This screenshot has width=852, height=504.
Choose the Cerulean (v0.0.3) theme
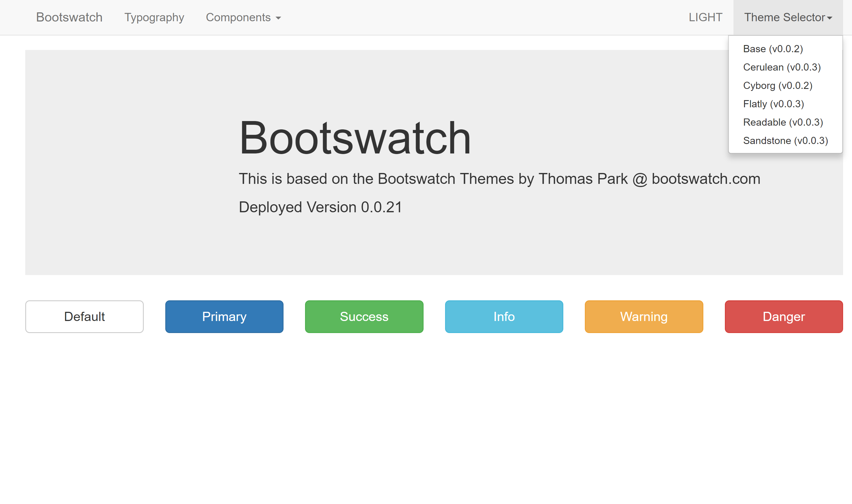[x=781, y=67]
